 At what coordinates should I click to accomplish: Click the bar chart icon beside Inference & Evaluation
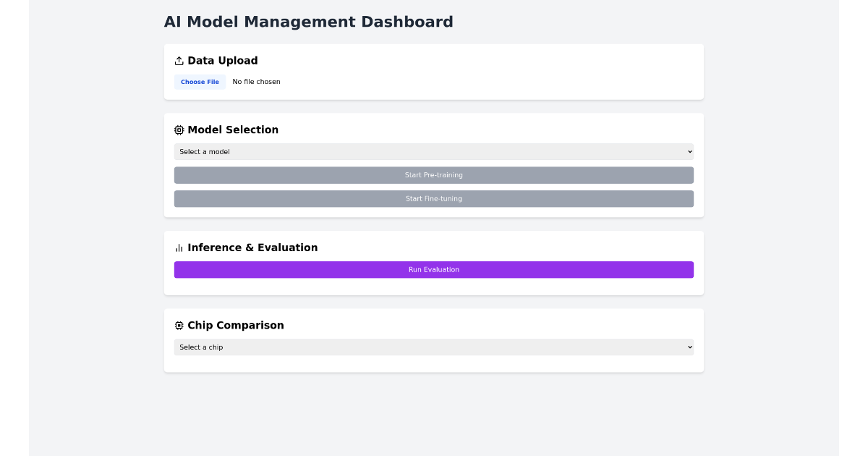click(179, 248)
